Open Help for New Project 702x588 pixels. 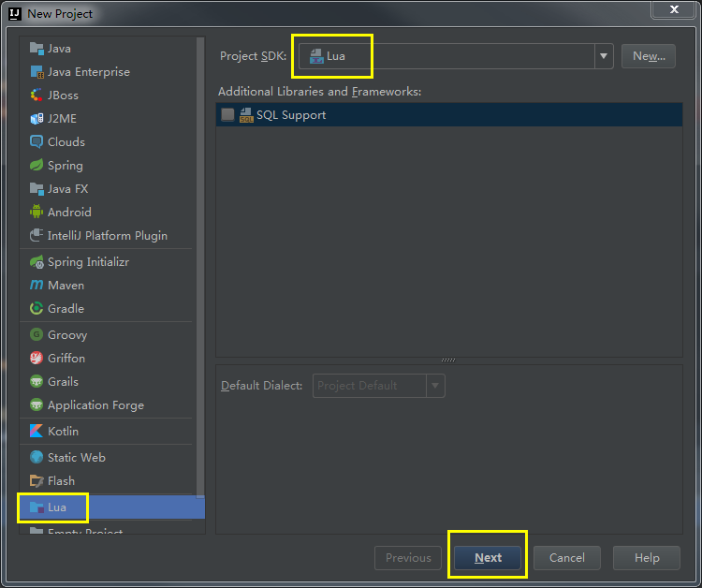click(x=647, y=557)
